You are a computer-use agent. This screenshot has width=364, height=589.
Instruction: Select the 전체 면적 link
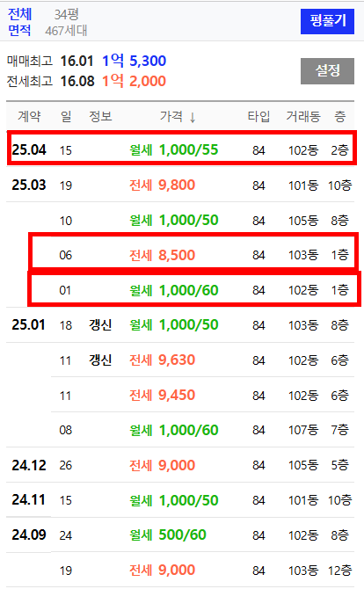[x=19, y=22]
